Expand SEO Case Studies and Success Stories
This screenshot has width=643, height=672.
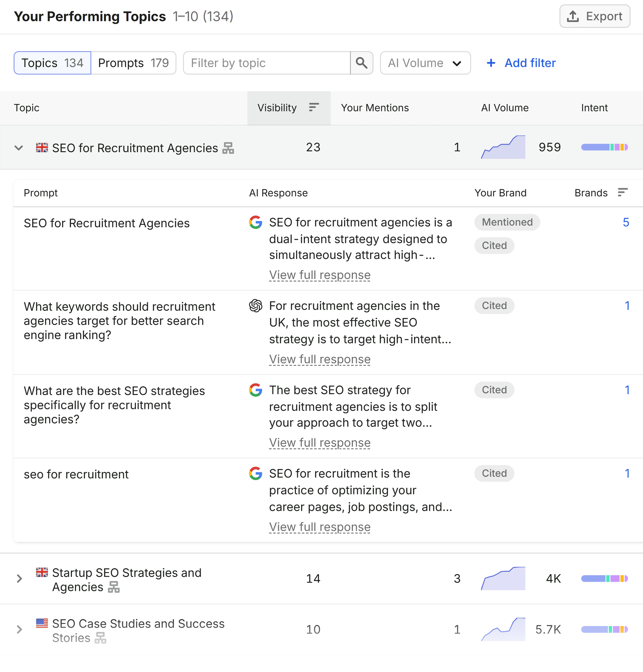19,629
